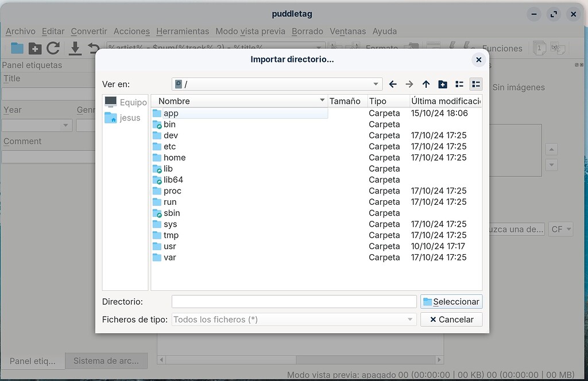This screenshot has height=381, width=588.
Task: Sort by Última modificación column
Action: tap(446, 101)
